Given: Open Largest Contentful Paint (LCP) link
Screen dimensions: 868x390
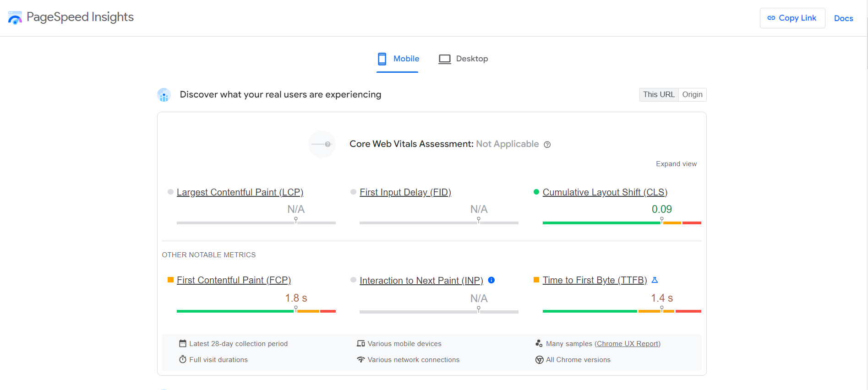Looking at the screenshot, I should pos(240,192).
